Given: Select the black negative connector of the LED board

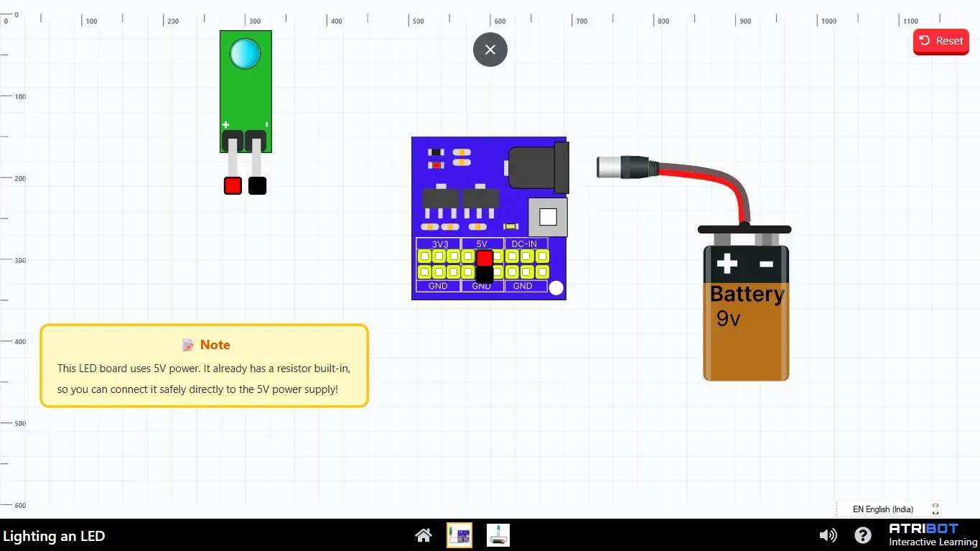Looking at the screenshot, I should [x=257, y=185].
